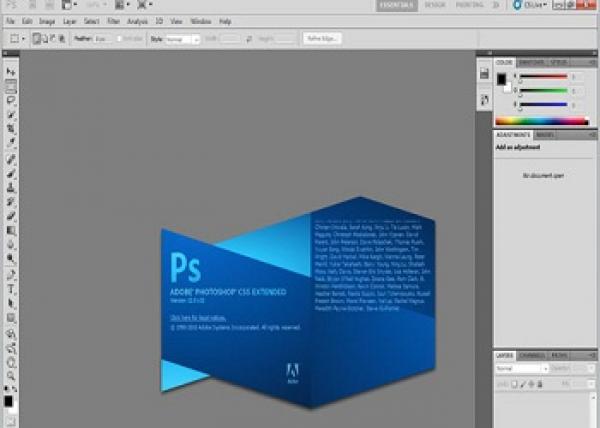The width and height of the screenshot is (600, 428).
Task: Open the Style dropdown in options bar
Action: pyautogui.click(x=183, y=39)
